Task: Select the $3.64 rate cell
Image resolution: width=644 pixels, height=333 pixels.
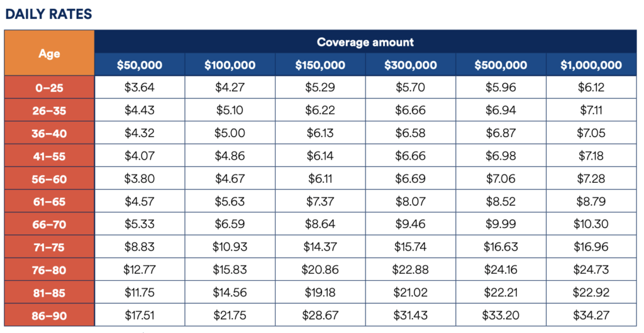Action: coord(140,87)
